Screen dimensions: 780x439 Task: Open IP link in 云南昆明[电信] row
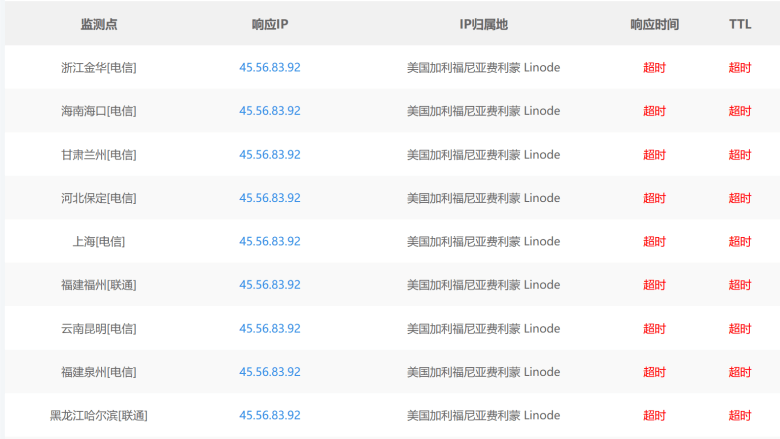coord(270,328)
